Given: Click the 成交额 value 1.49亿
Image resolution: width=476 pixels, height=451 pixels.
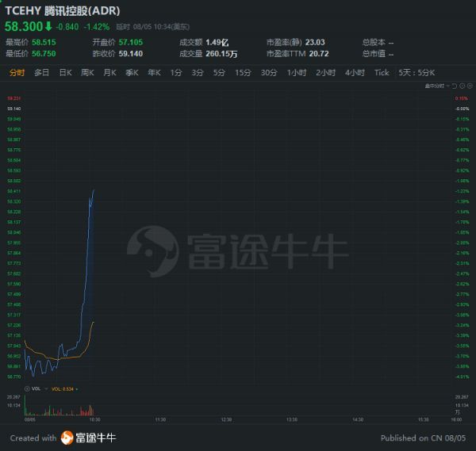Looking at the screenshot, I should click(217, 42).
